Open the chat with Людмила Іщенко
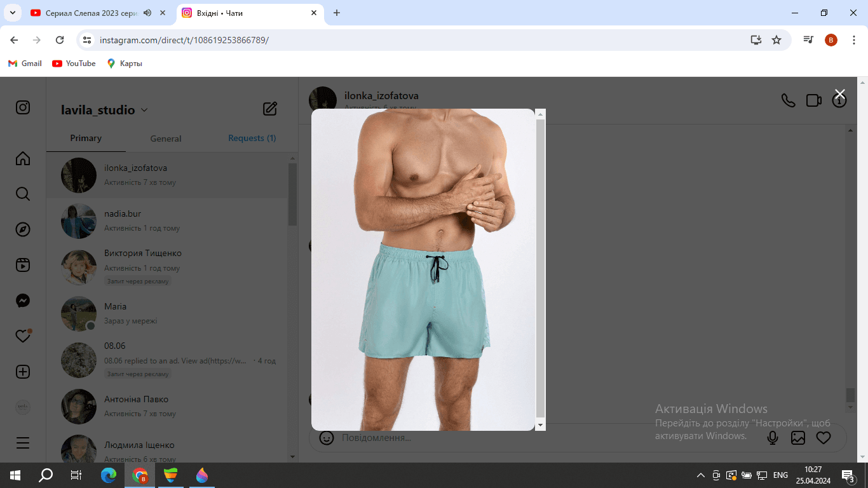This screenshot has width=868, height=488. point(167,447)
